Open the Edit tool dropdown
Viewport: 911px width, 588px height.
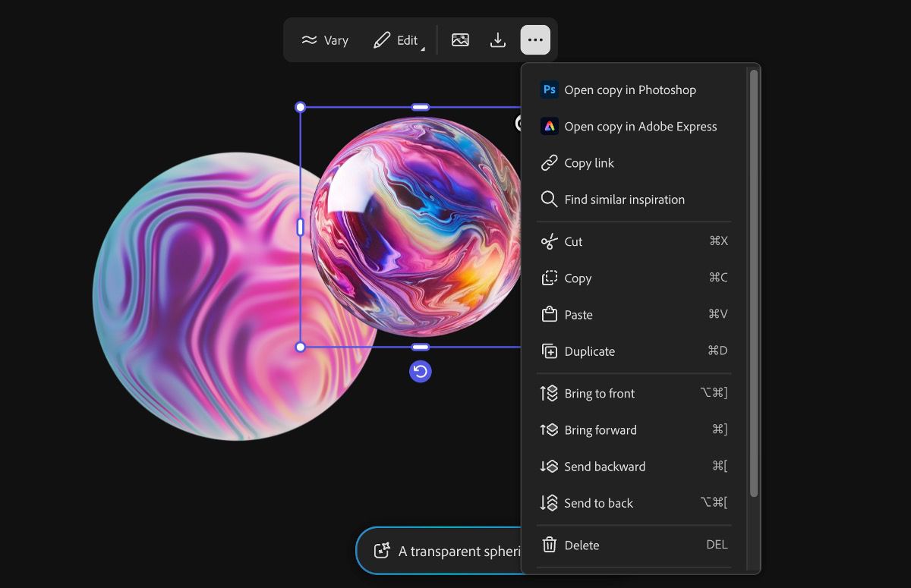pos(398,40)
